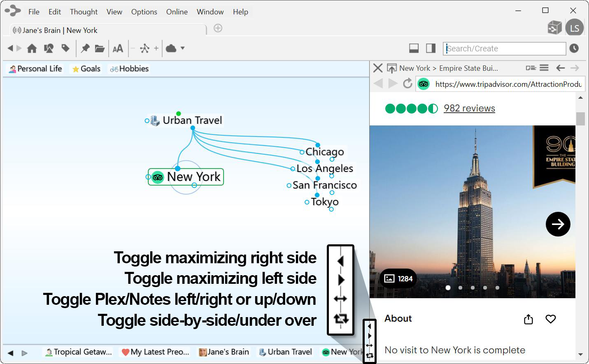589x364 pixels.
Task: Reload the TripAdvisor page in browser panel
Action: coord(407,83)
